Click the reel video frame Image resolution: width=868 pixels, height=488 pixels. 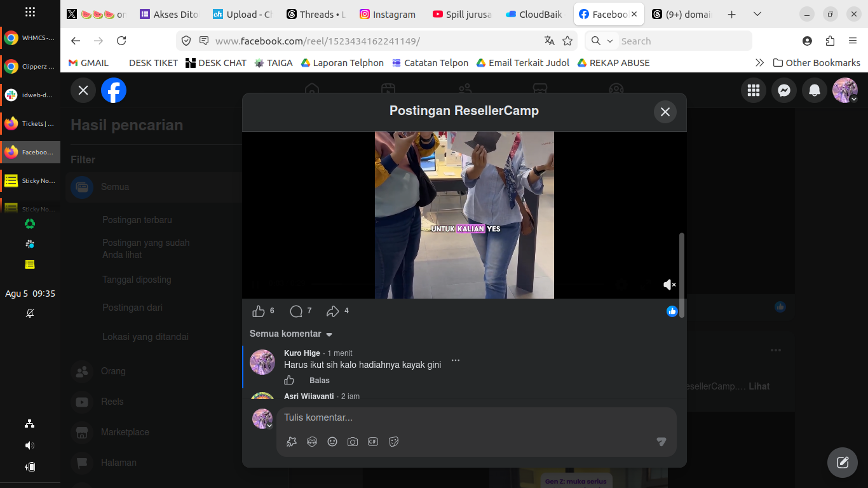[x=465, y=215]
